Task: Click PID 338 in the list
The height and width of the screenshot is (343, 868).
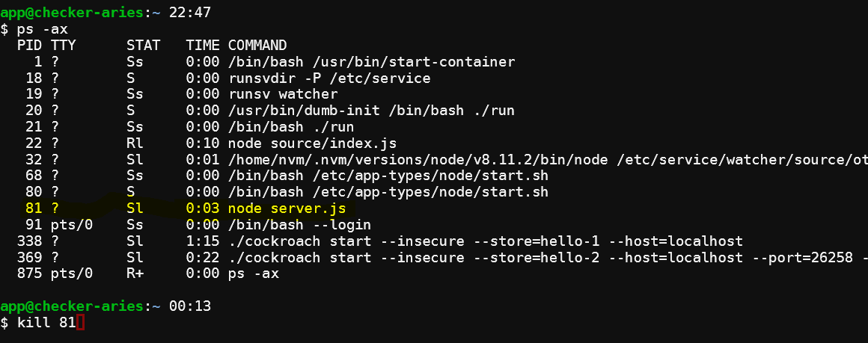Action: point(30,241)
